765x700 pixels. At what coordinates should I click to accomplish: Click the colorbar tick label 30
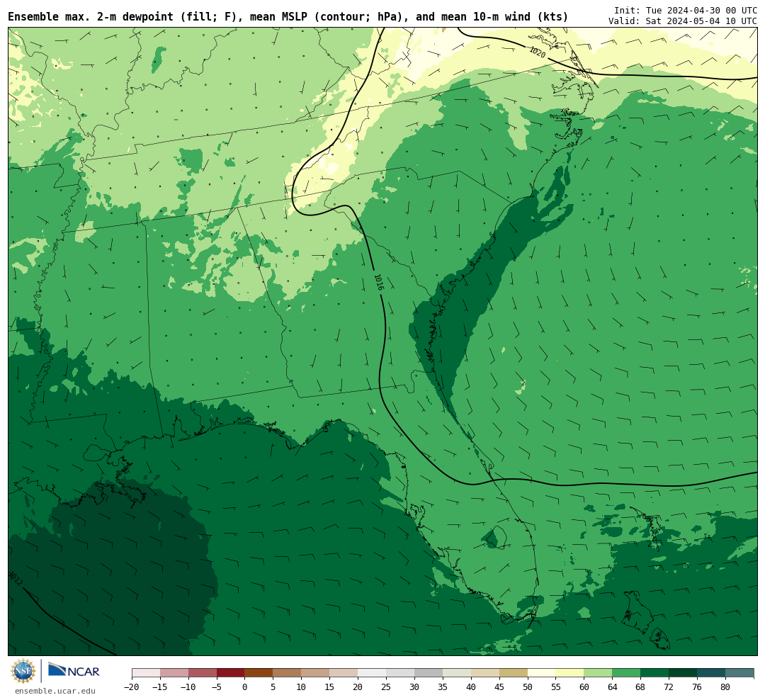point(414,687)
